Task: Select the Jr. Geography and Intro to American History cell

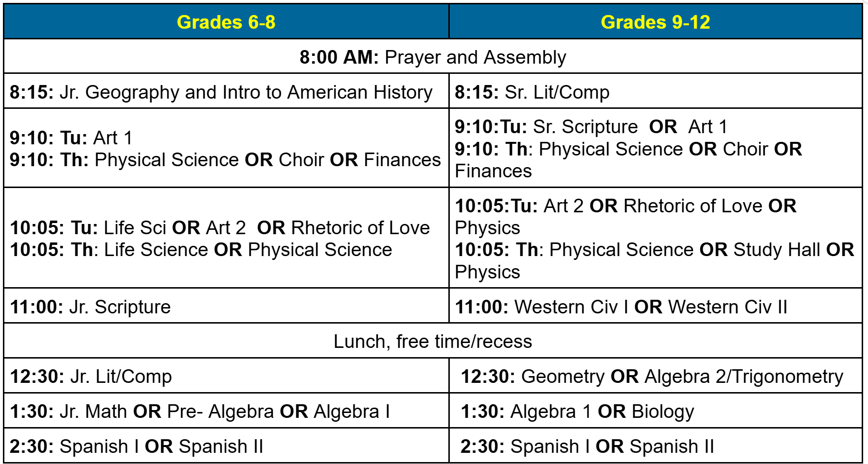Action: point(226,91)
